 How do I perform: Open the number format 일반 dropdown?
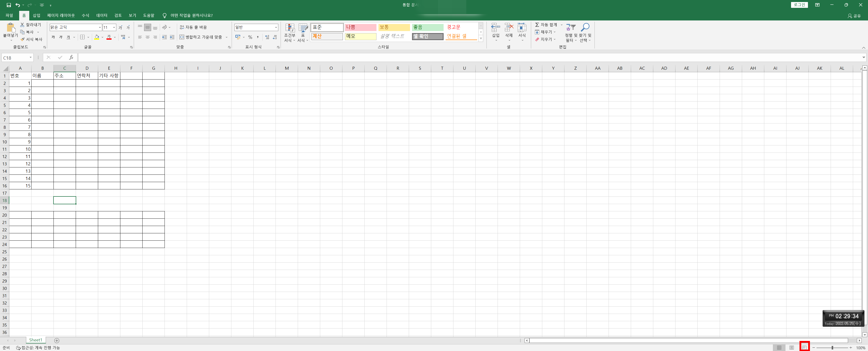[x=276, y=27]
